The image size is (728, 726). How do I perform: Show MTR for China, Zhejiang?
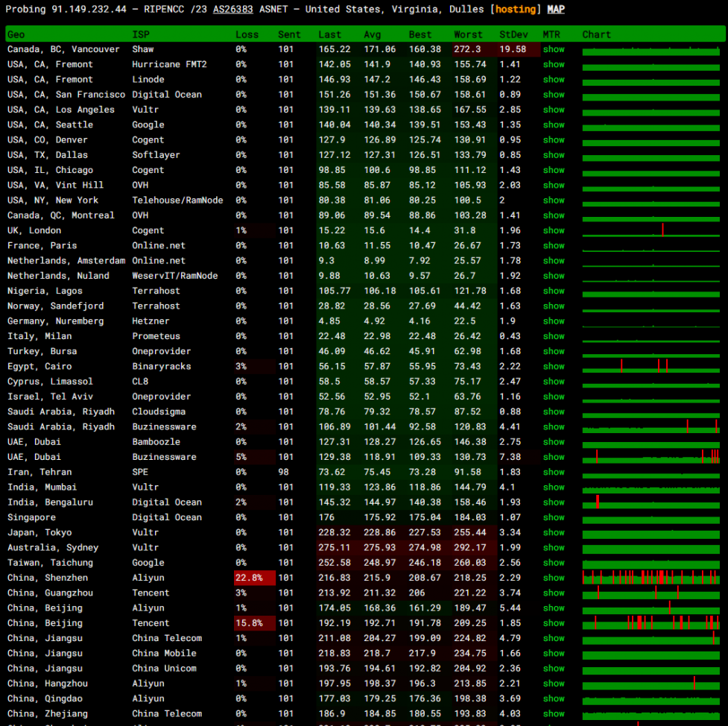click(x=554, y=713)
